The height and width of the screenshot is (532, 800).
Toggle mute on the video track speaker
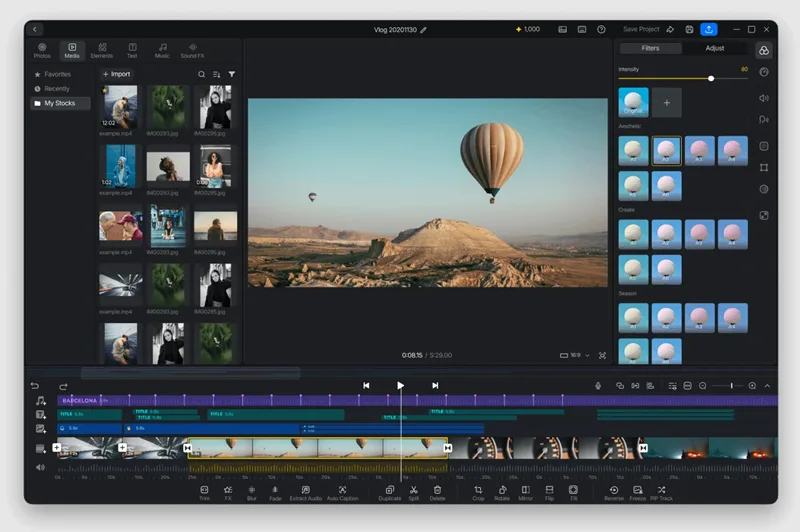(40, 467)
